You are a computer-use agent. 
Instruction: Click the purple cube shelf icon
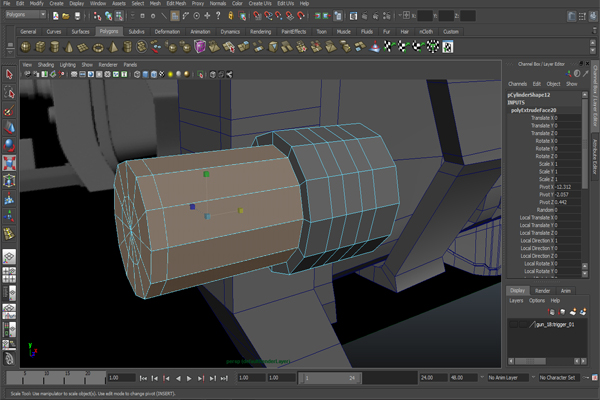click(x=200, y=47)
